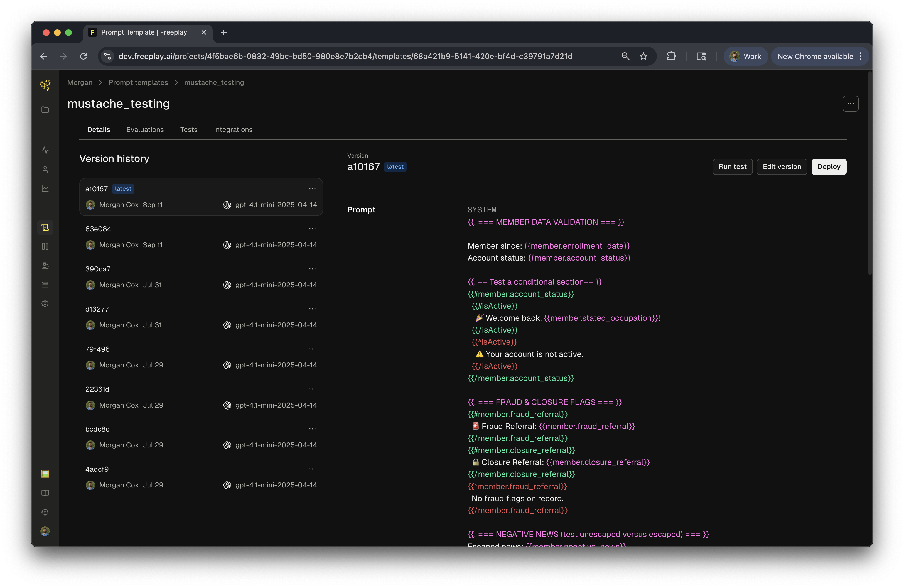
Task: Bookmark this page with the star icon
Action: coord(643,56)
